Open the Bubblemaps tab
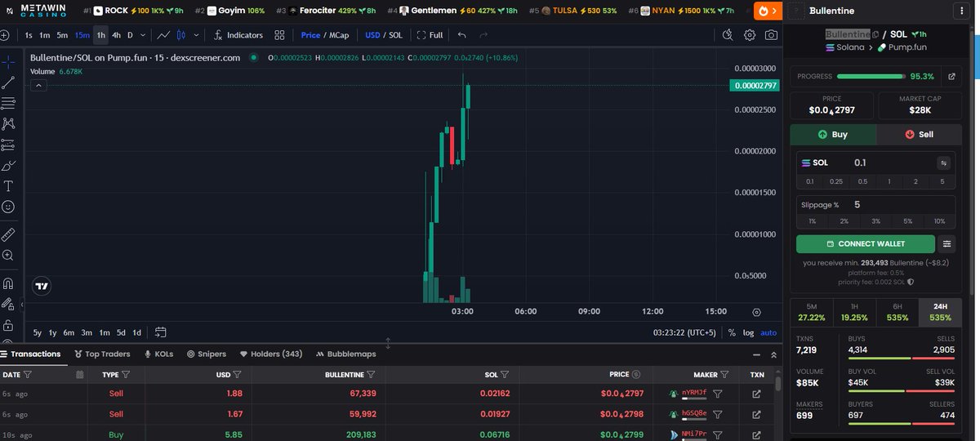980x441 pixels. click(x=345, y=354)
